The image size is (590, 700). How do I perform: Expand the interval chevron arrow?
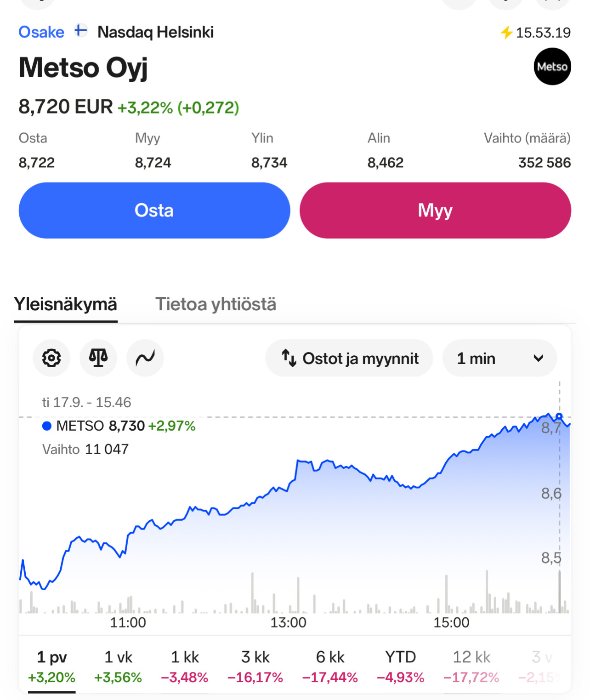point(538,358)
